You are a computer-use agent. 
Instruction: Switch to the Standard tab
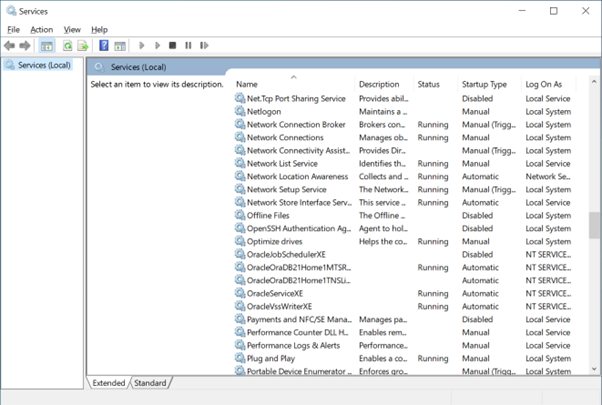click(150, 383)
